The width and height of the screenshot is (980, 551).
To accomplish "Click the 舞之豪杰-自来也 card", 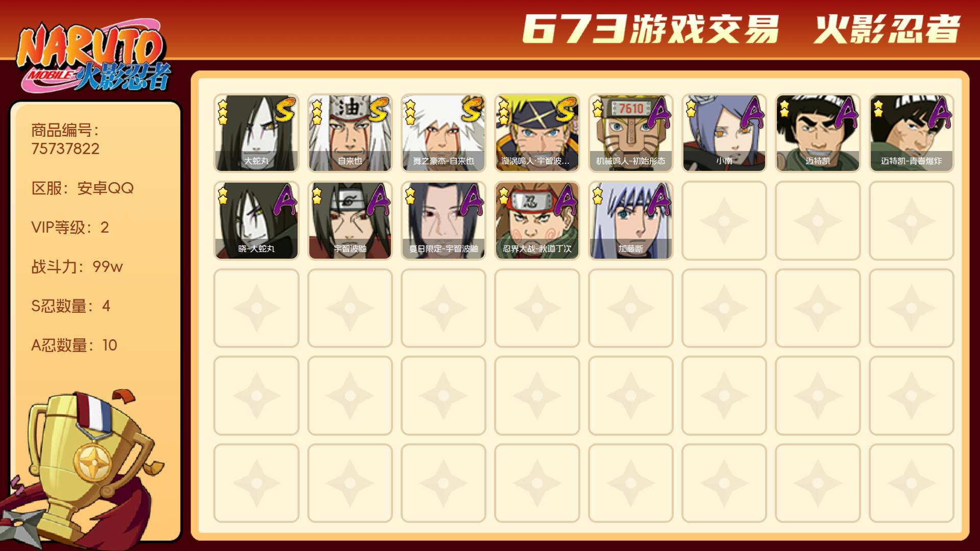I will coord(443,133).
